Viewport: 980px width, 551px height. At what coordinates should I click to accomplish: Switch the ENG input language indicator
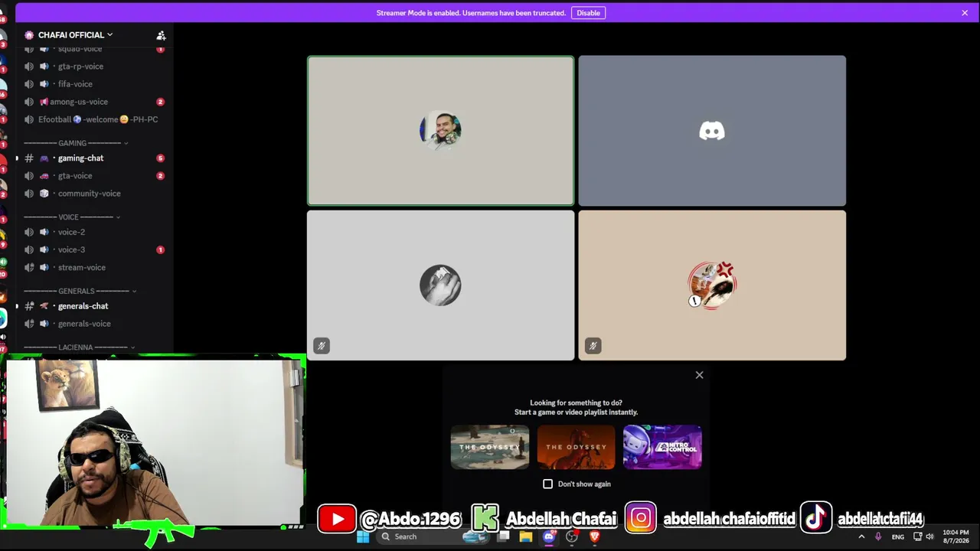click(x=898, y=537)
